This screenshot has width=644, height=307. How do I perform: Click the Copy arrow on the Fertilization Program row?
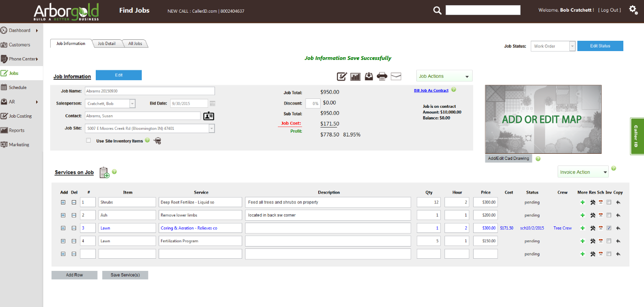click(619, 241)
